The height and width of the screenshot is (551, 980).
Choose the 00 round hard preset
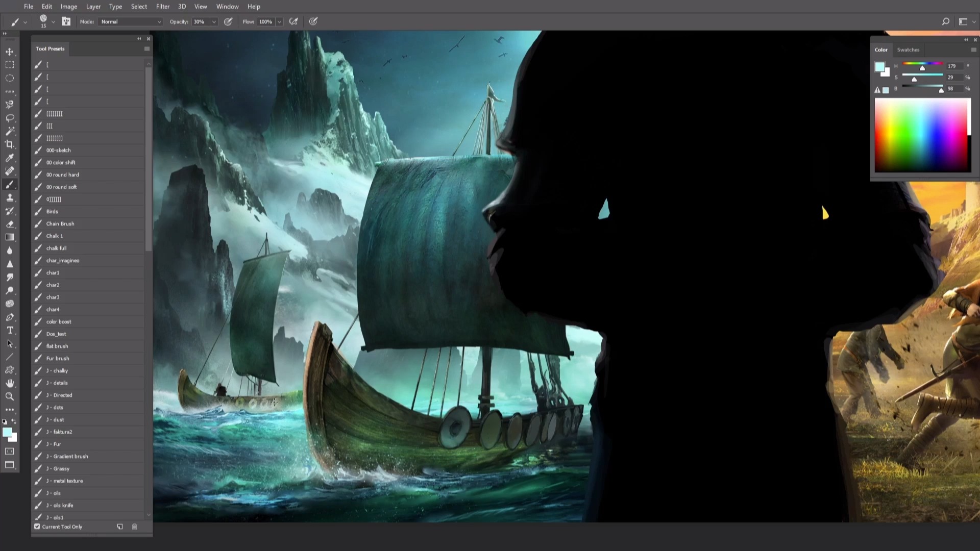click(x=88, y=174)
